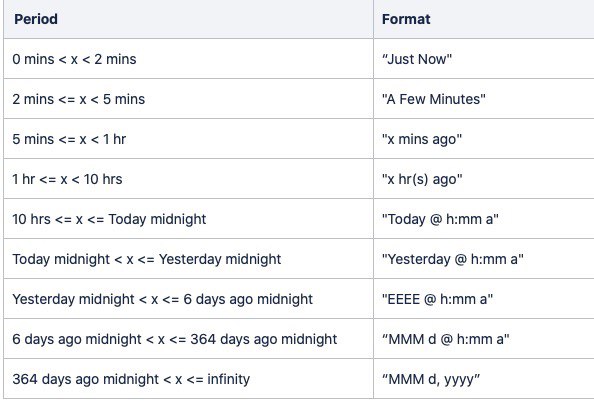Viewport: 594px width, 417px height.
Task: Select the '0 mins < x < 2 mins' cell
Action: point(188,59)
